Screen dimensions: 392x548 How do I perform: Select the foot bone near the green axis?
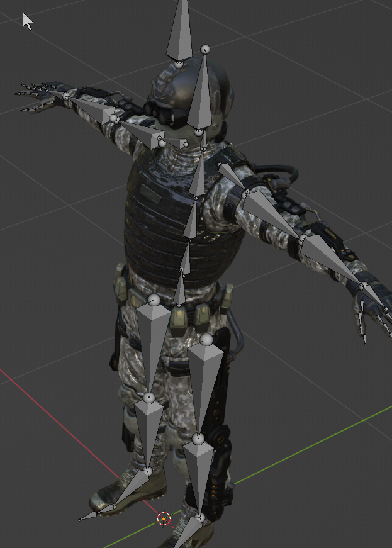(189, 532)
